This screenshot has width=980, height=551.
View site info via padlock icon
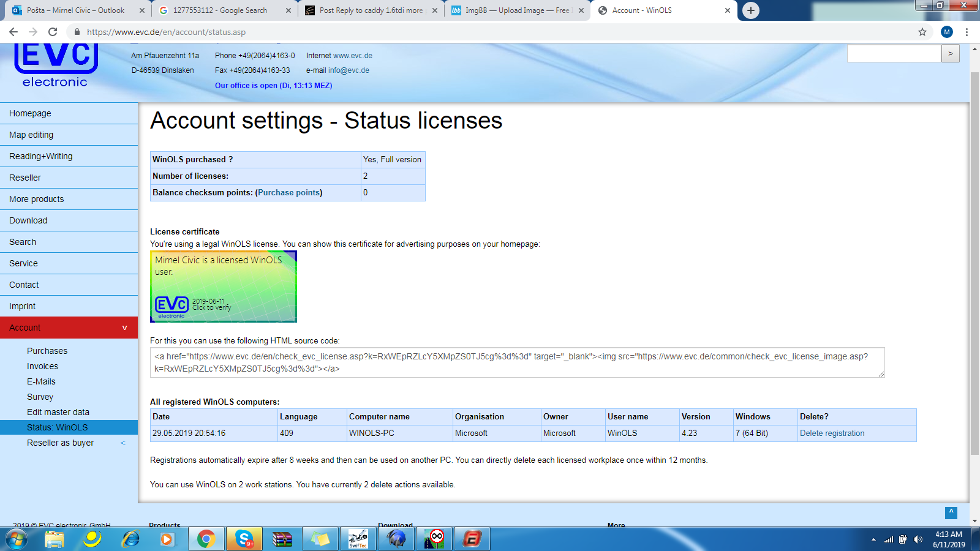[77, 32]
